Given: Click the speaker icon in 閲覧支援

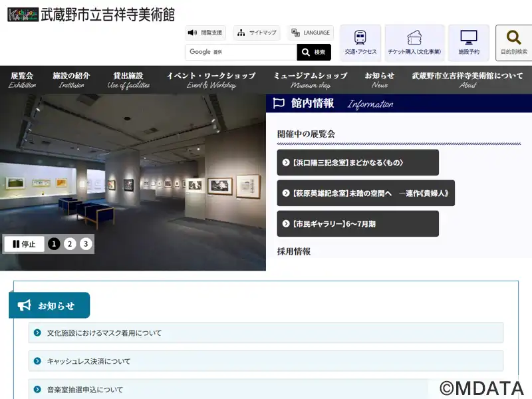Looking at the screenshot, I should 192,33.
